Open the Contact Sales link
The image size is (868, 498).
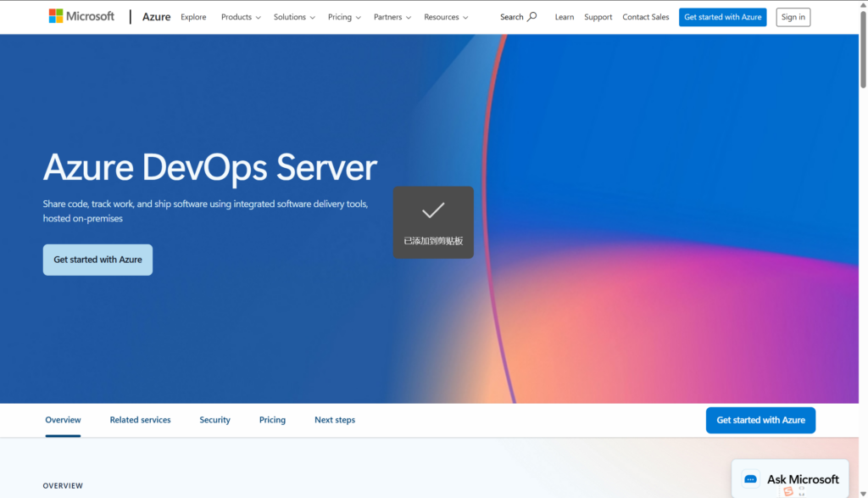(645, 17)
